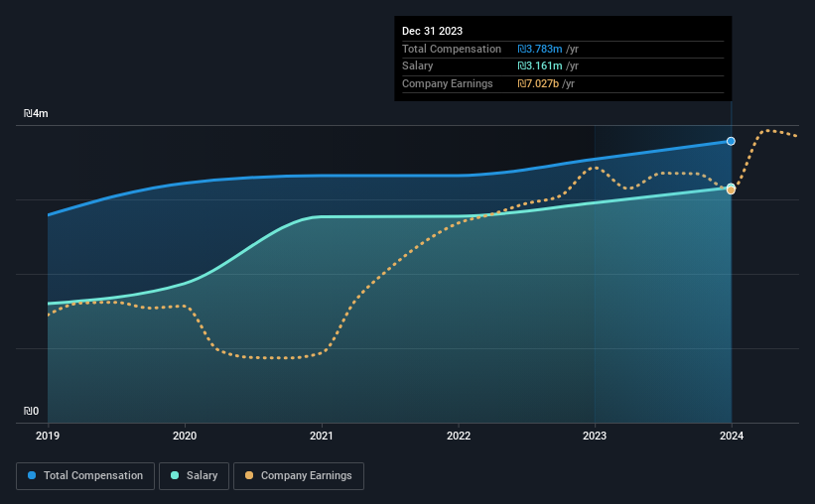Click the Dec 31 2023 tooltip date
This screenshot has height=504, width=815.
[432, 31]
